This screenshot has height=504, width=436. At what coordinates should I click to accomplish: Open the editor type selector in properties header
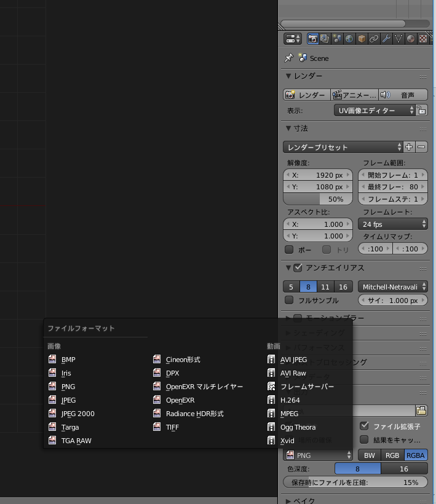point(292,39)
